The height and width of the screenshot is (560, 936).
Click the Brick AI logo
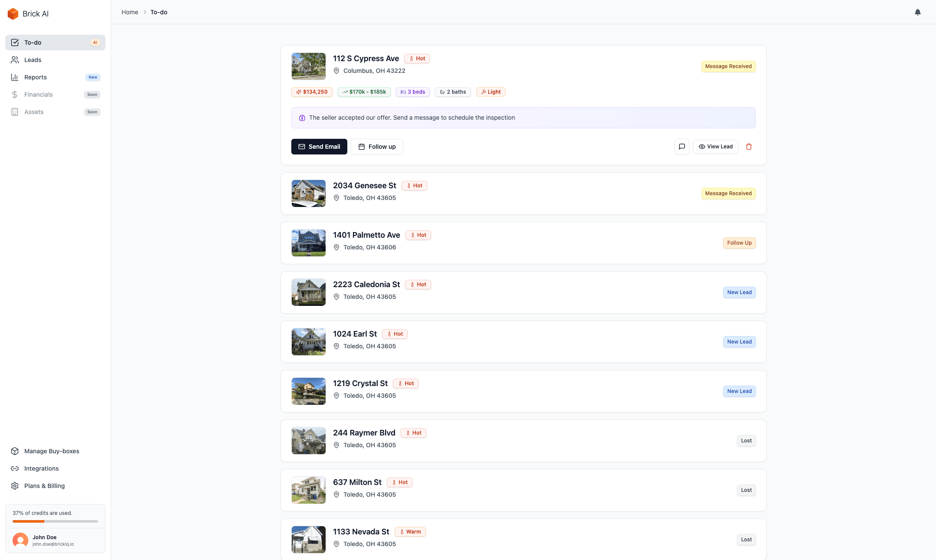[x=13, y=14]
